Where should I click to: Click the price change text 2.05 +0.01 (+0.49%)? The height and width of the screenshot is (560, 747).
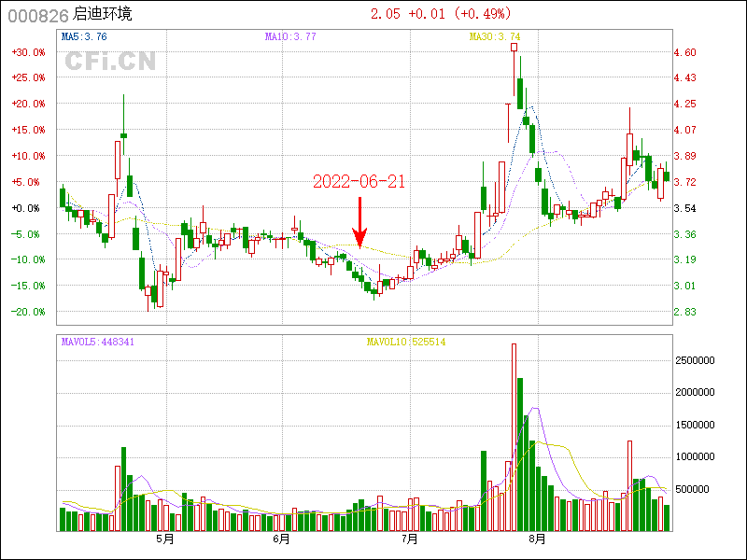point(441,14)
